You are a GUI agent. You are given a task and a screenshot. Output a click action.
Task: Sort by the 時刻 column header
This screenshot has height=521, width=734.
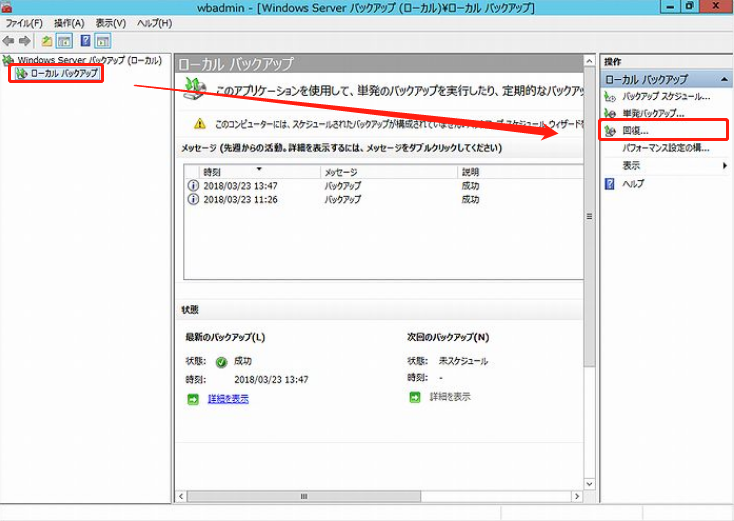click(260, 172)
